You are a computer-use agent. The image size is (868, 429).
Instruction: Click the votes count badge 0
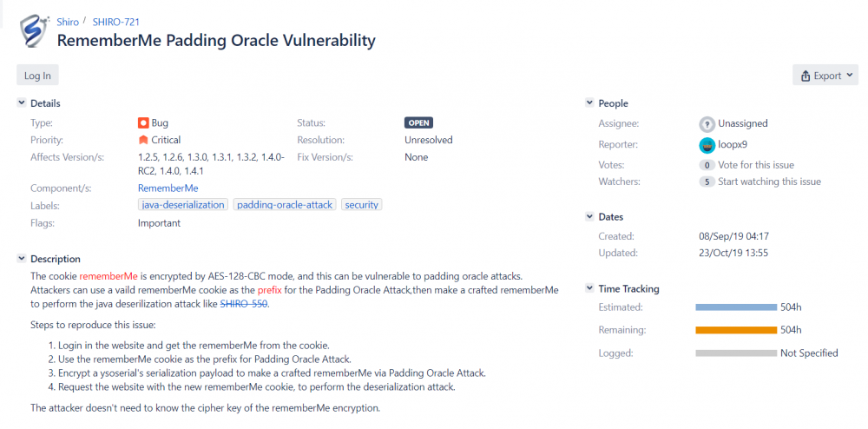(707, 165)
